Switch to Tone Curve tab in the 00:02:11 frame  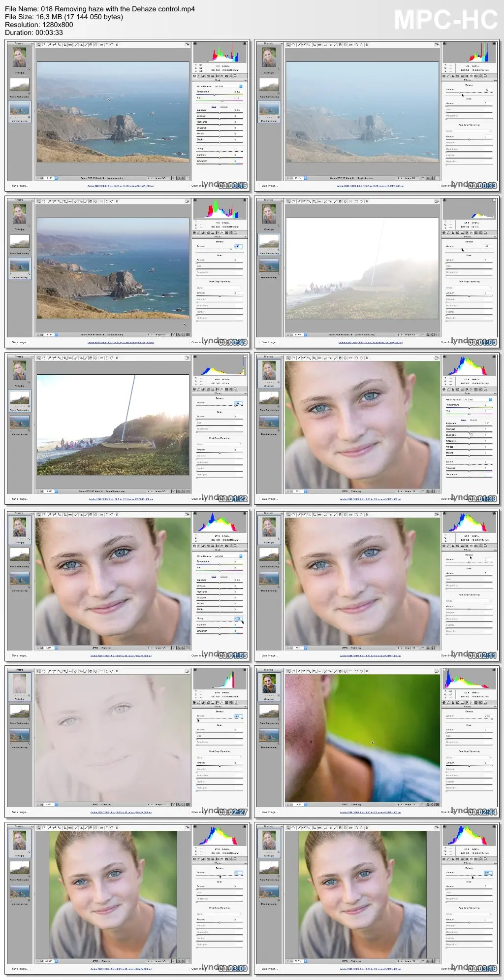point(448,546)
